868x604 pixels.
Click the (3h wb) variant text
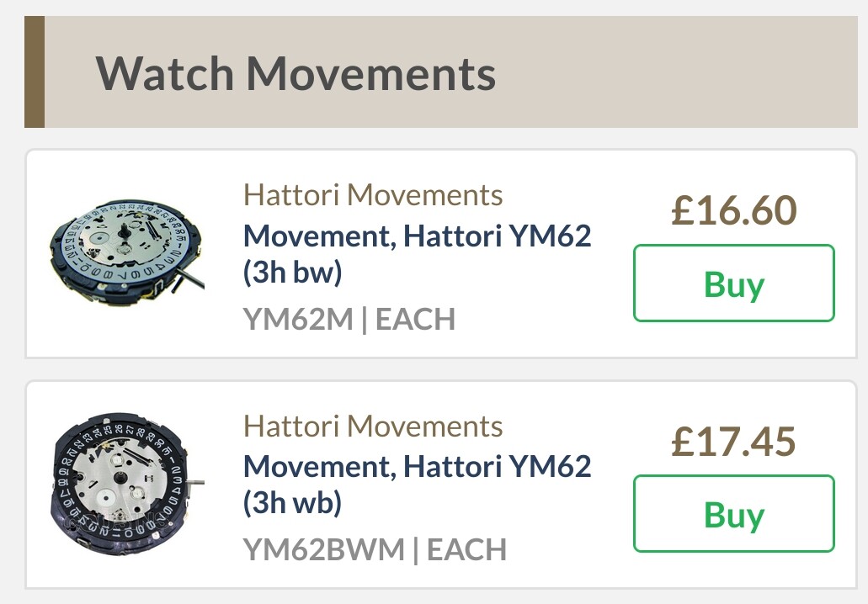click(293, 503)
